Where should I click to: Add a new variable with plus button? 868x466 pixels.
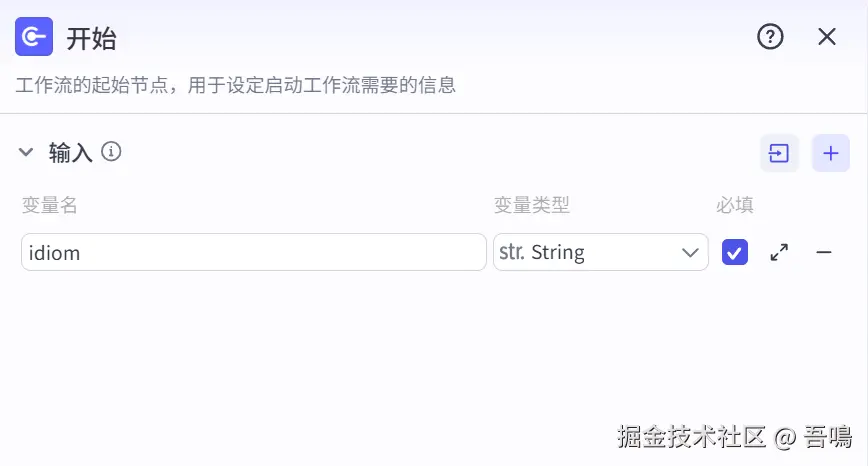(830, 153)
